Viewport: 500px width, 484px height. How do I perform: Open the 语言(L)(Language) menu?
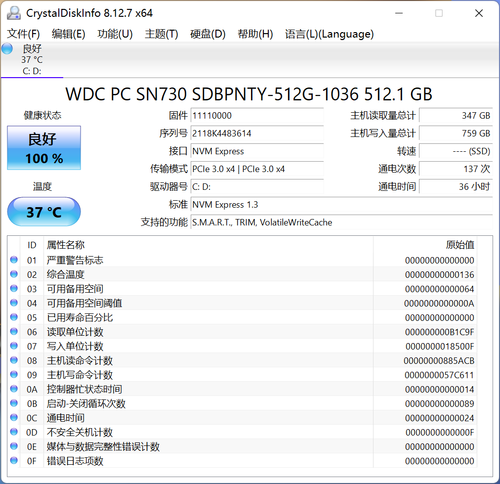click(329, 34)
